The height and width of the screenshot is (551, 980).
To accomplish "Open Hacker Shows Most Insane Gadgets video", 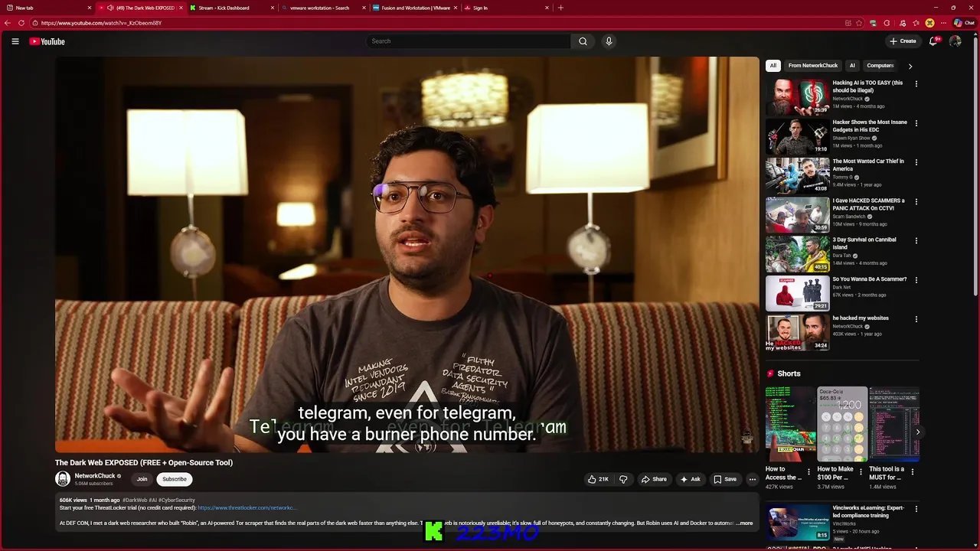I will [870, 126].
